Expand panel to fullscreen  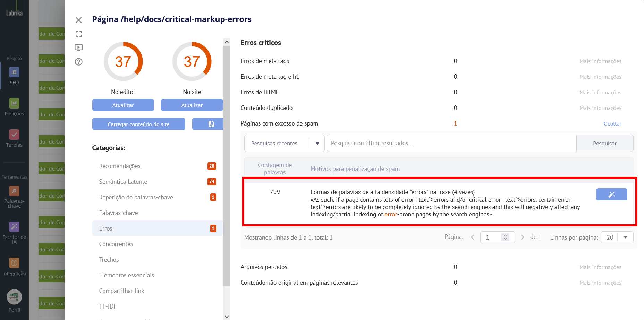coord(79,34)
